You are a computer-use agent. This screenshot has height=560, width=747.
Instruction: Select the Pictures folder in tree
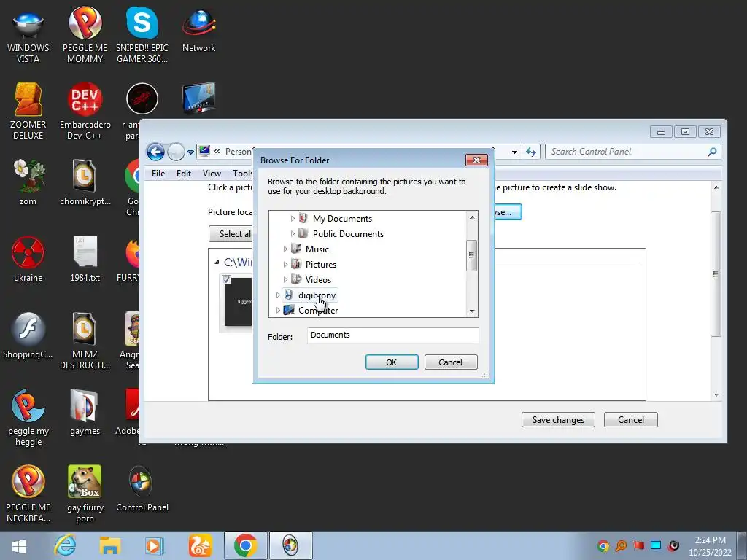321,264
